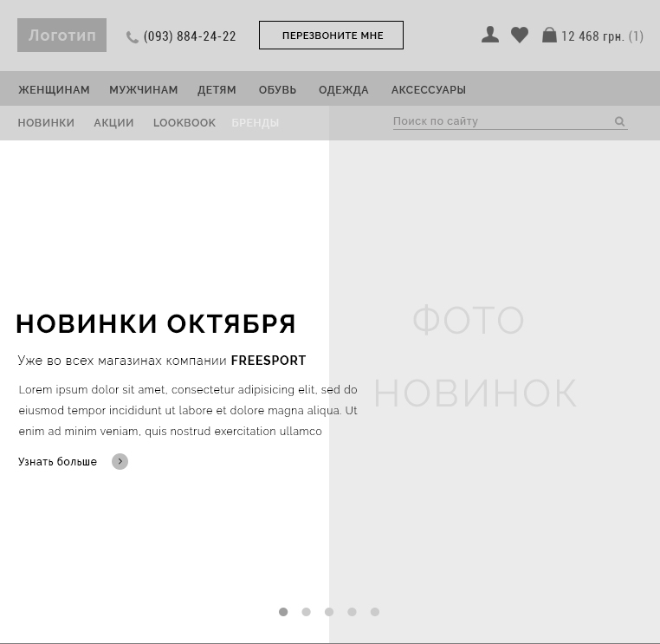
Task: Open the ДЕТЯМ menu
Action: coord(217,90)
